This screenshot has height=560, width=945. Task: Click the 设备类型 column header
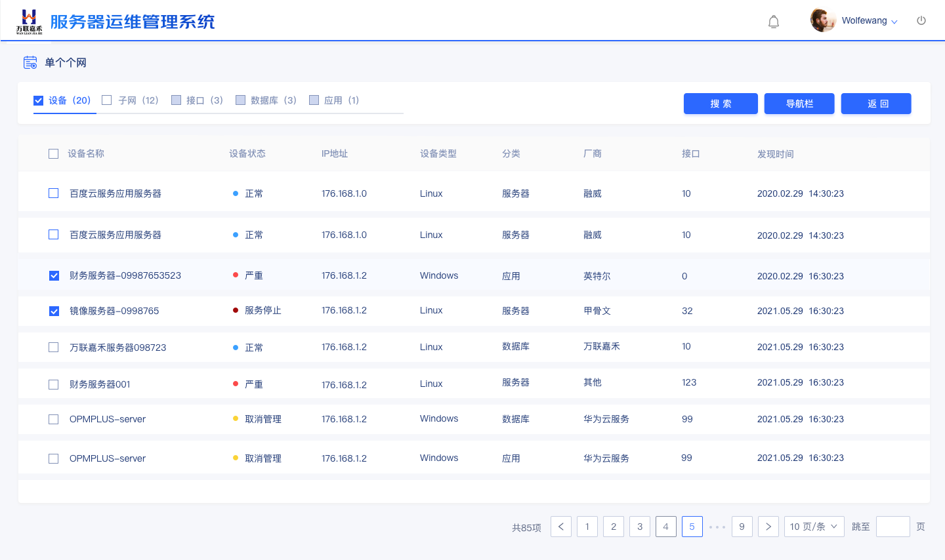(438, 153)
